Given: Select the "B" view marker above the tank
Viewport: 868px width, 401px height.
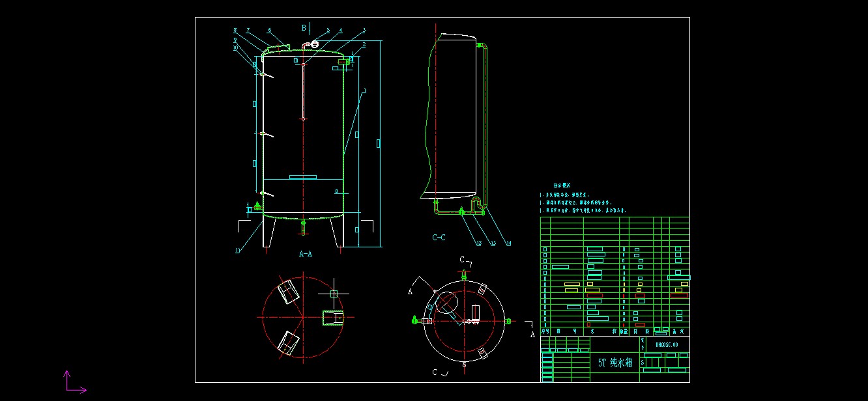Looking at the screenshot, I should (x=303, y=27).
